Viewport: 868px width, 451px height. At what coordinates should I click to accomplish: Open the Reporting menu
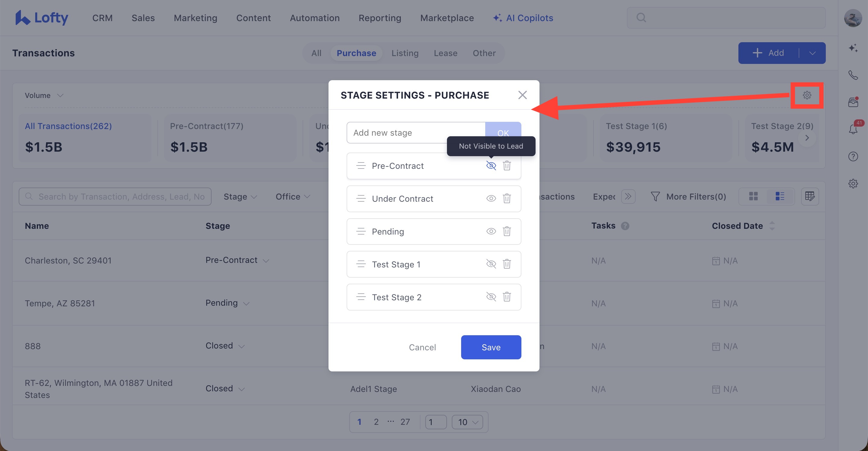pyautogui.click(x=380, y=18)
